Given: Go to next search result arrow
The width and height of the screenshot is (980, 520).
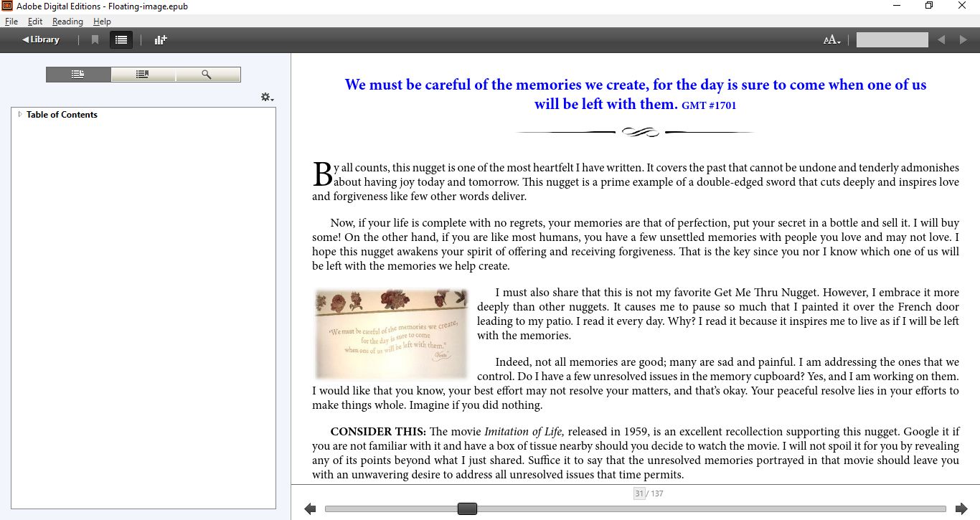Looking at the screenshot, I should pos(963,40).
